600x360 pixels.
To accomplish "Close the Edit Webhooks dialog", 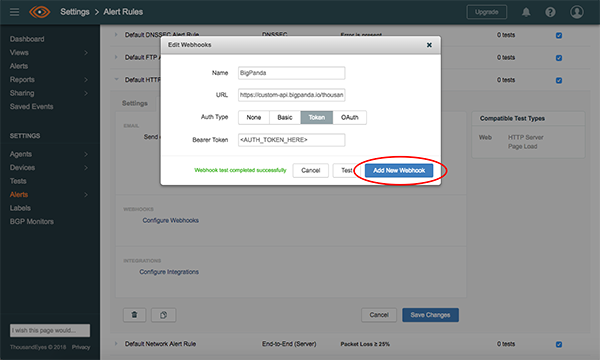I will pyautogui.click(x=429, y=45).
